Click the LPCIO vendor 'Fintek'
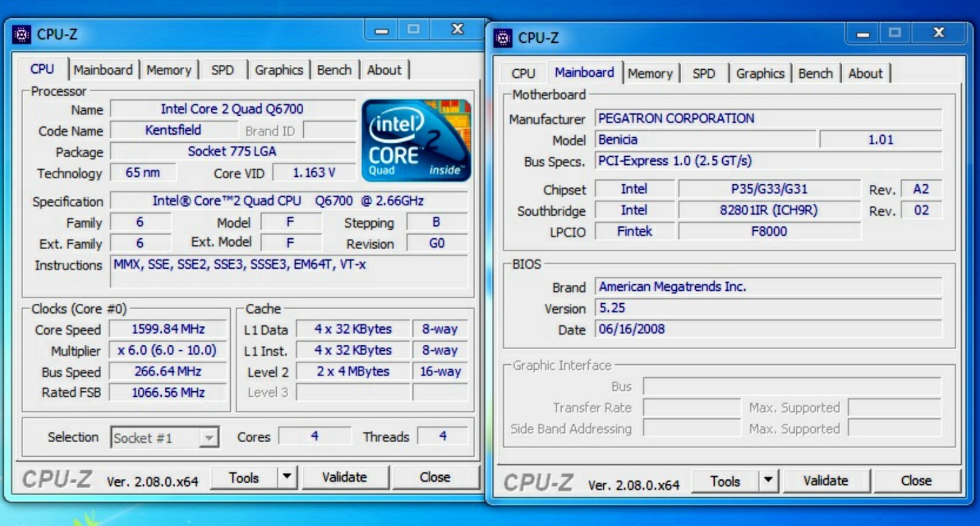Viewport: 980px width, 526px height. 635,231
